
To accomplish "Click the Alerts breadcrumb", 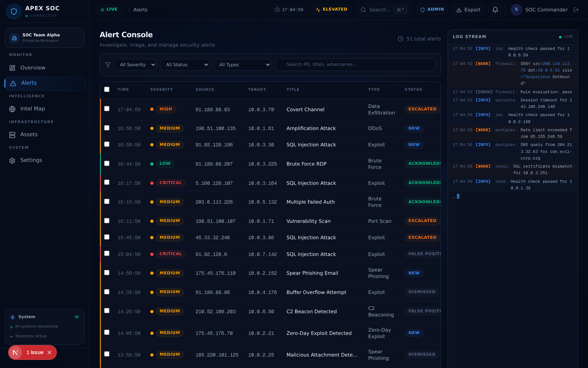I will [x=140, y=10].
